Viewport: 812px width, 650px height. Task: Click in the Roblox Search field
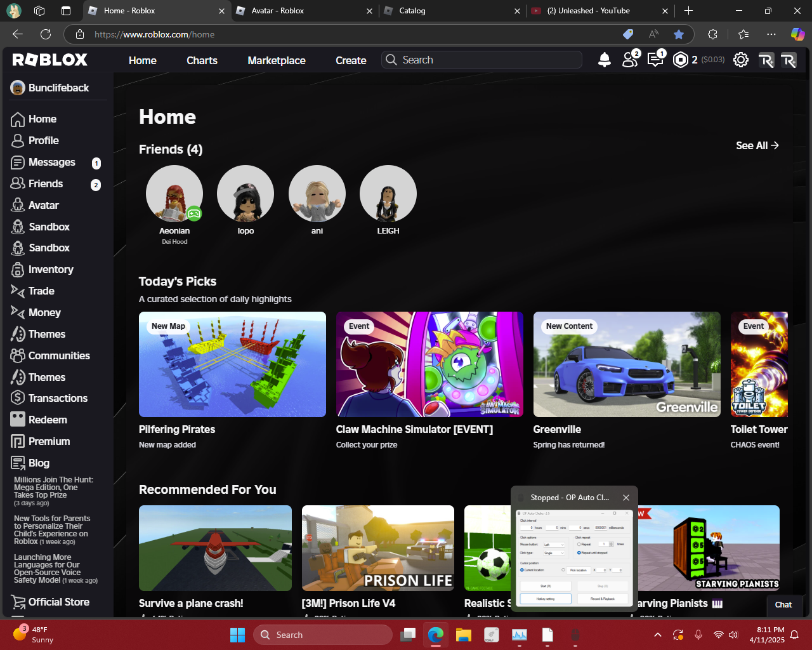point(481,60)
